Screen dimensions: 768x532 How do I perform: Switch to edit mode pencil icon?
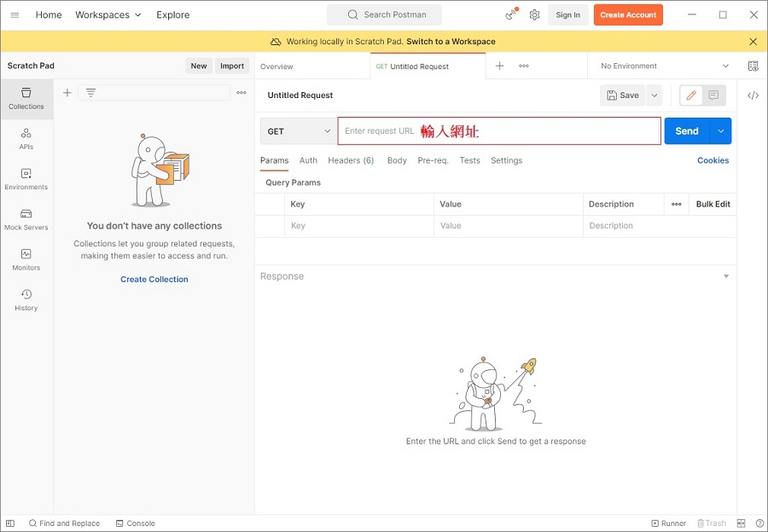pyautogui.click(x=691, y=95)
